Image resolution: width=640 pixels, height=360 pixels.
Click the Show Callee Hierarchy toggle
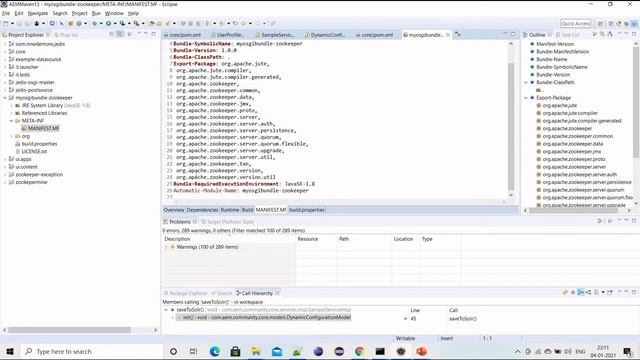[x=588, y=292]
